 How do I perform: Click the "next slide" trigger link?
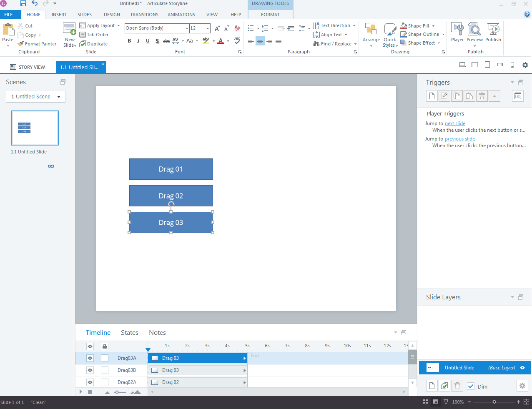(x=455, y=123)
